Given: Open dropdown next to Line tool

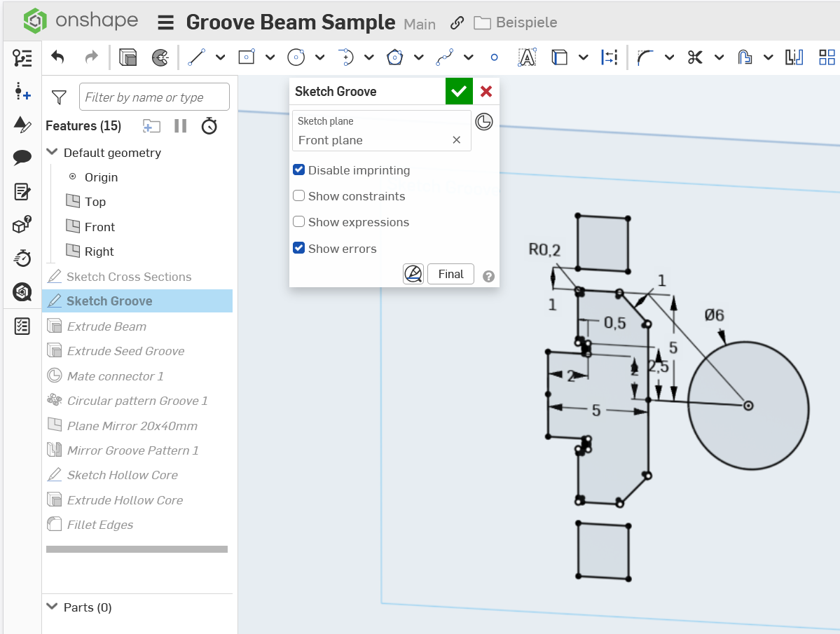Looking at the screenshot, I should pos(221,57).
